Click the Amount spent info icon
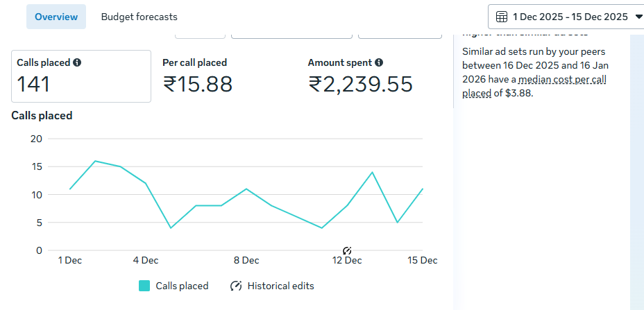Image resolution: width=644 pixels, height=310 pixels. (x=379, y=62)
